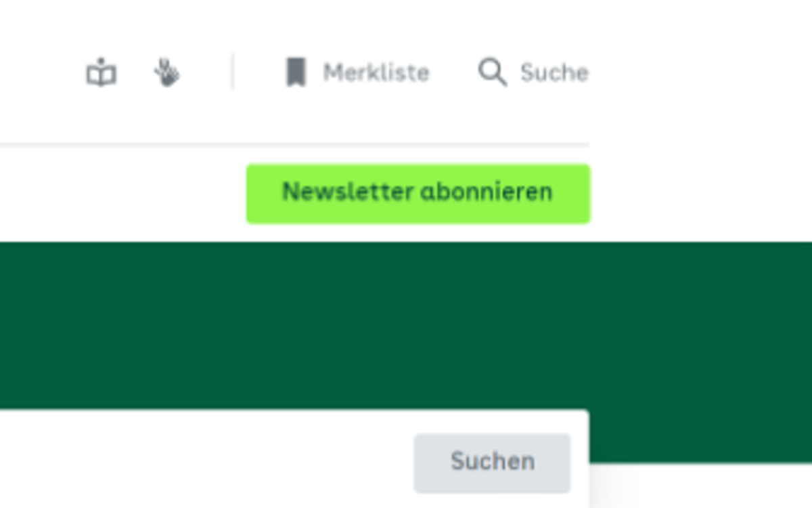Click the white search panel beside Suchen

[203, 463]
